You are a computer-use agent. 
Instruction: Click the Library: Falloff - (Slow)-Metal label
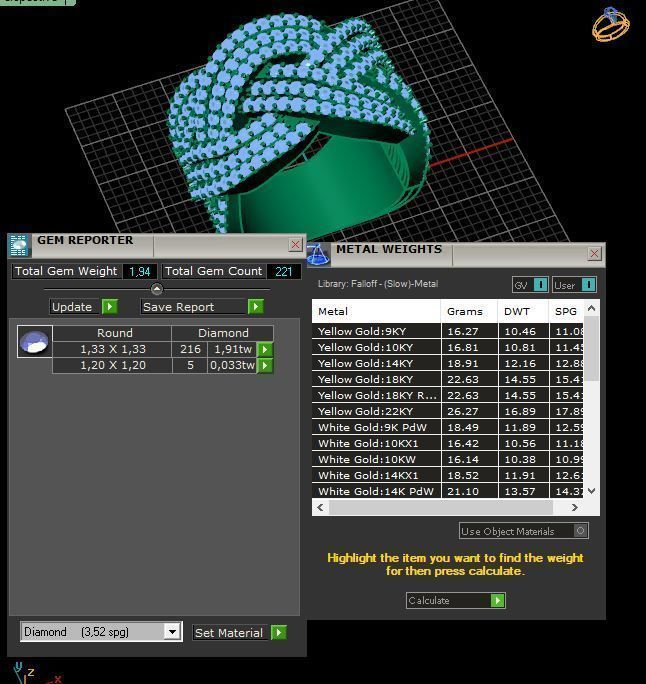[378, 284]
